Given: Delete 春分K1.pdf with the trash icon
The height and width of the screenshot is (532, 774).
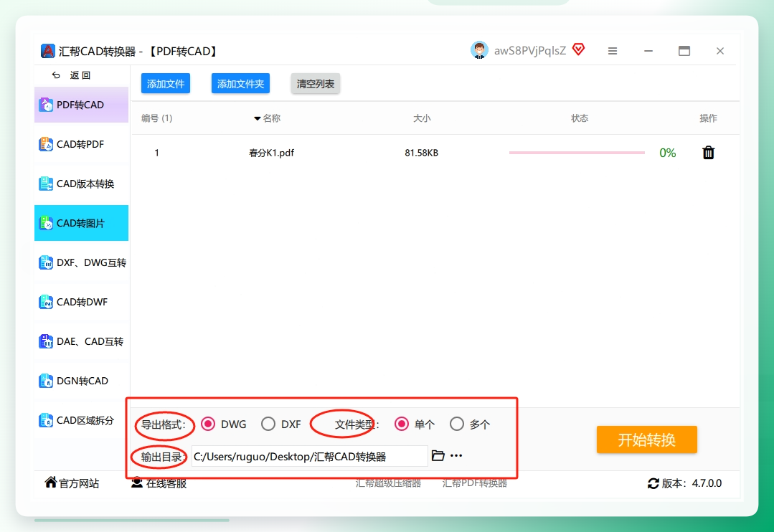Looking at the screenshot, I should point(708,153).
